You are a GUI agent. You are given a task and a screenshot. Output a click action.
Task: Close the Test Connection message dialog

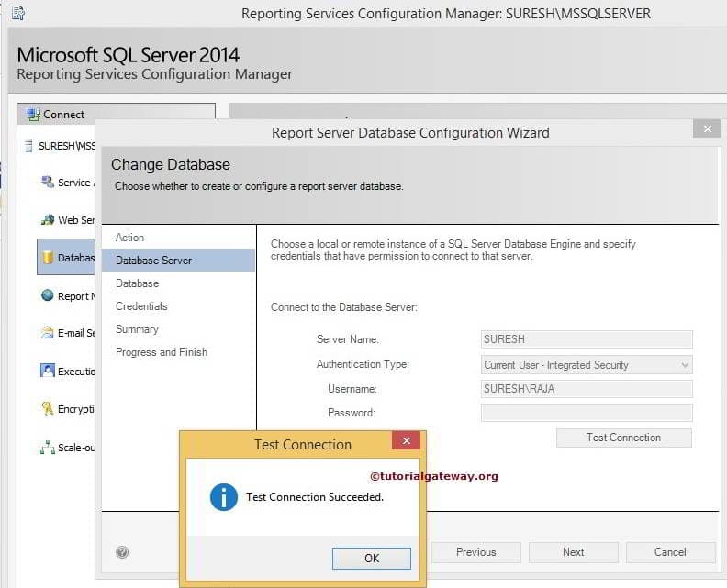[406, 441]
